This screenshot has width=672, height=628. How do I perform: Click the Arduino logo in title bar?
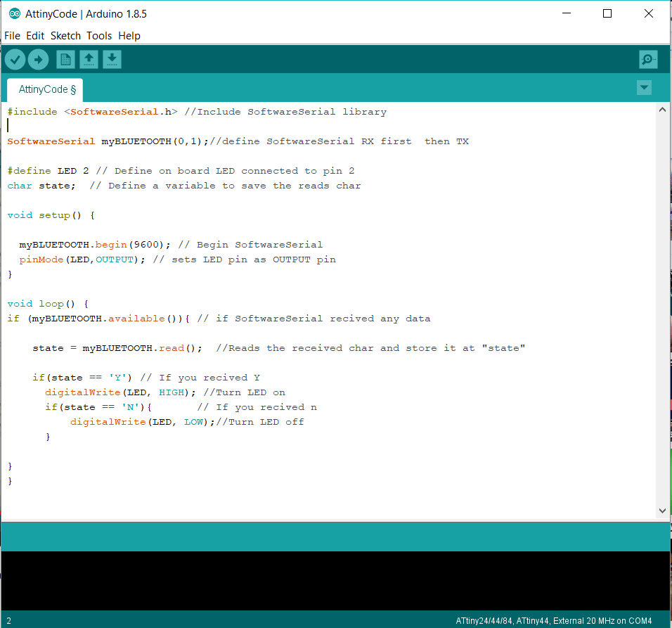point(14,14)
